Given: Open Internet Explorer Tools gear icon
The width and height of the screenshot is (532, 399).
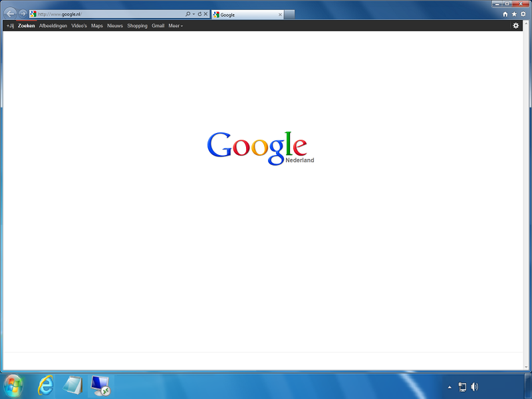Looking at the screenshot, I should [x=523, y=14].
